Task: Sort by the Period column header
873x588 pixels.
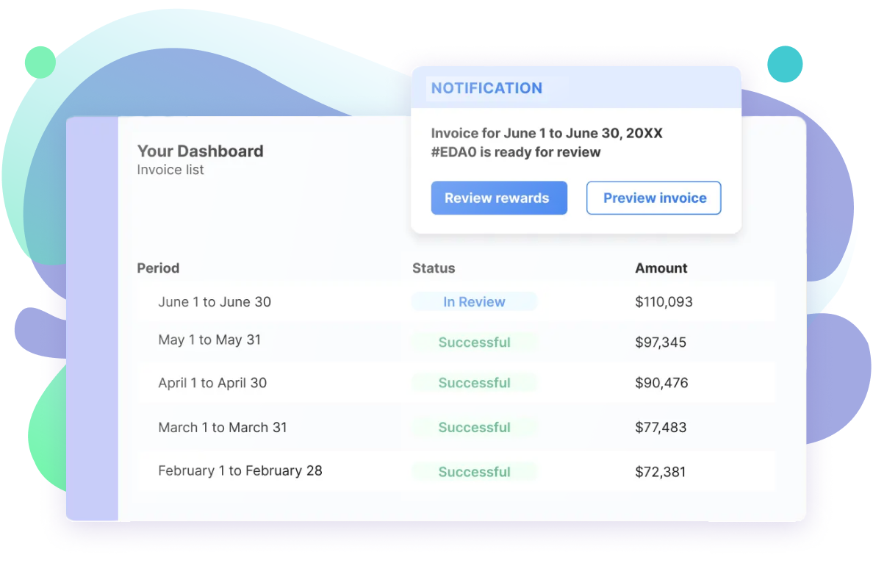Action: click(x=158, y=268)
